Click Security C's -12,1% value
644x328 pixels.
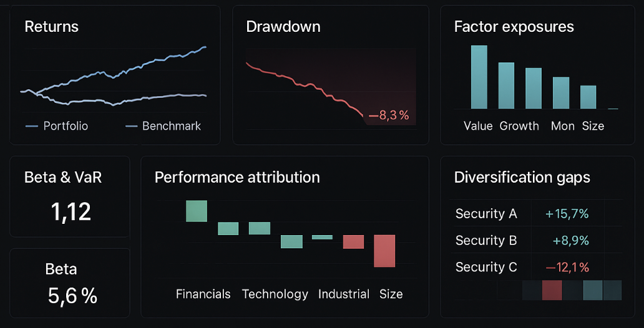click(x=567, y=268)
